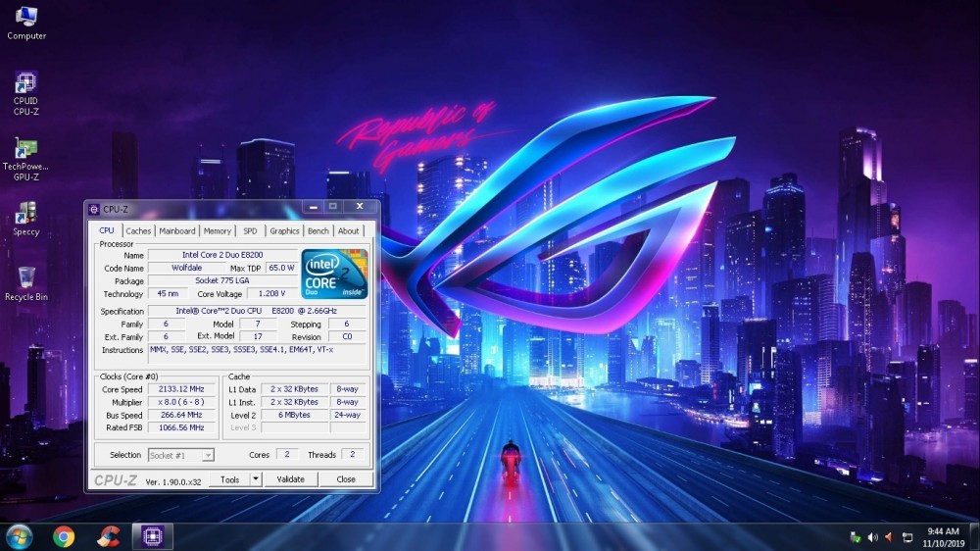Click the Cores count field
The image size is (980, 551).
click(x=287, y=455)
